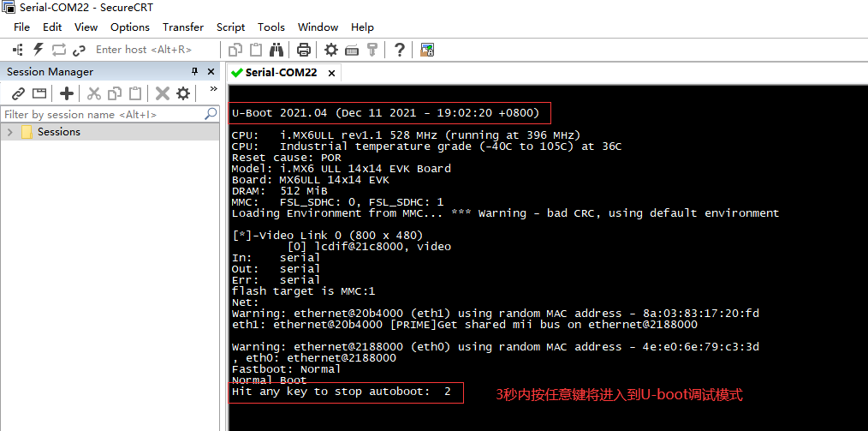Click the 'Board: MX6ULL 14x14 EVK' line
This screenshot has height=431, width=868.
click(311, 179)
